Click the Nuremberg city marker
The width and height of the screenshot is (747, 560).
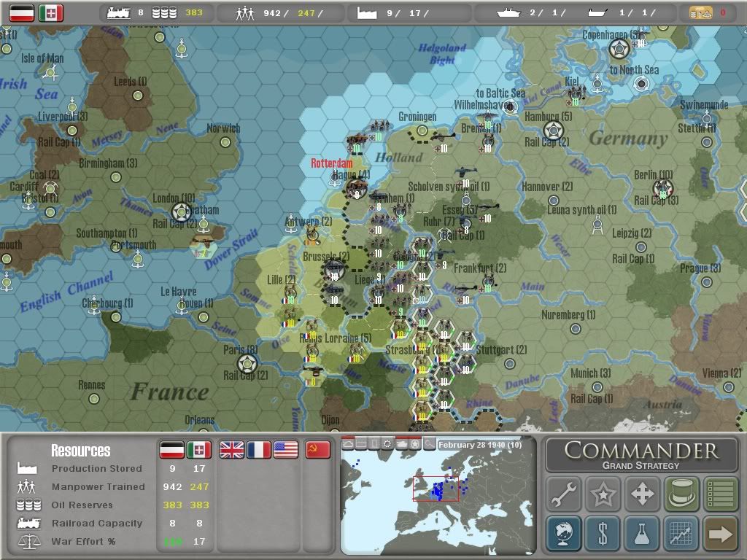(576, 329)
